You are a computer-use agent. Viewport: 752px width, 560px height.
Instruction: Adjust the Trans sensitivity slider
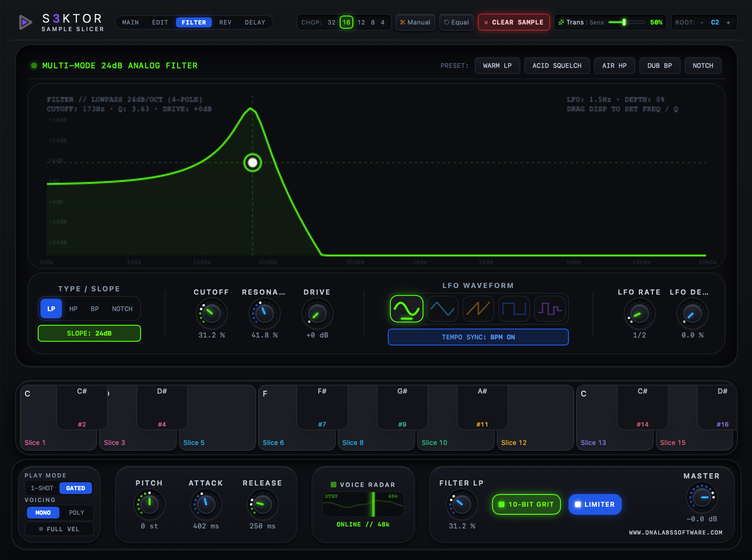click(627, 22)
